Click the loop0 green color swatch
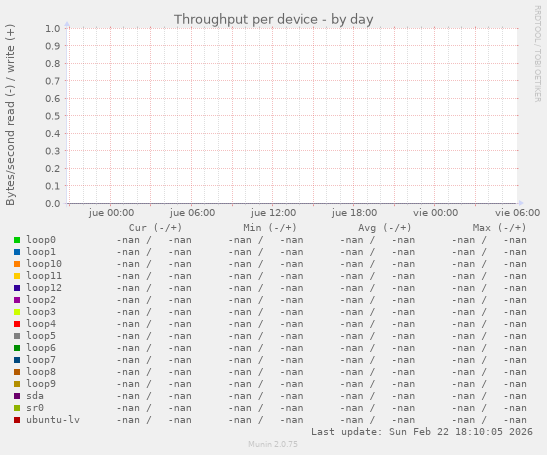Viewport: 547px width, 455px height. (x=17, y=240)
